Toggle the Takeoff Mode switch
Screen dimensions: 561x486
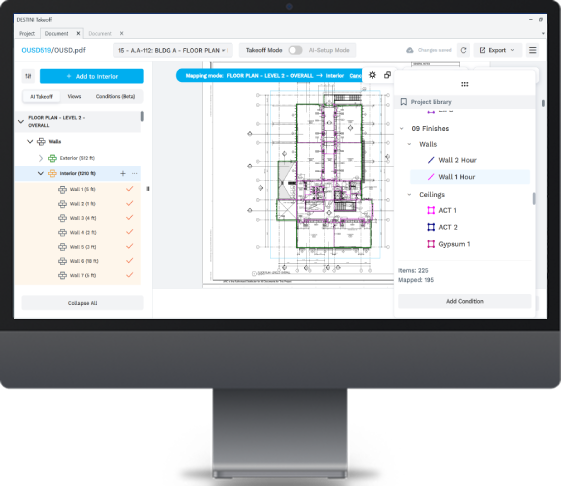pyautogui.click(x=296, y=50)
